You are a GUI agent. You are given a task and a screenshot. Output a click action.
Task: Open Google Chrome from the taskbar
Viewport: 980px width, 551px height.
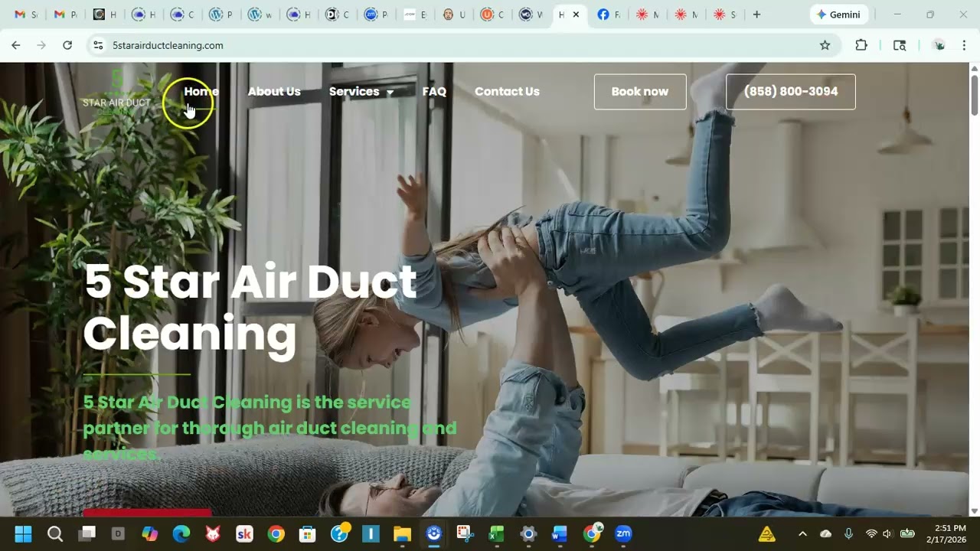point(276,533)
